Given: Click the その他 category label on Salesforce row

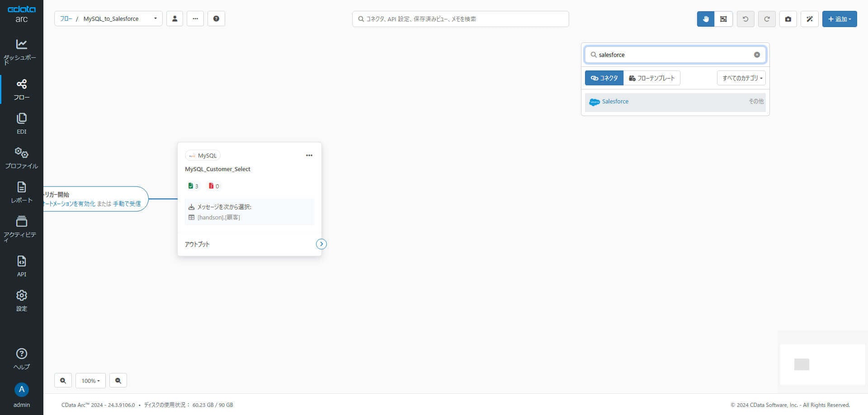Looking at the screenshot, I should [x=756, y=101].
